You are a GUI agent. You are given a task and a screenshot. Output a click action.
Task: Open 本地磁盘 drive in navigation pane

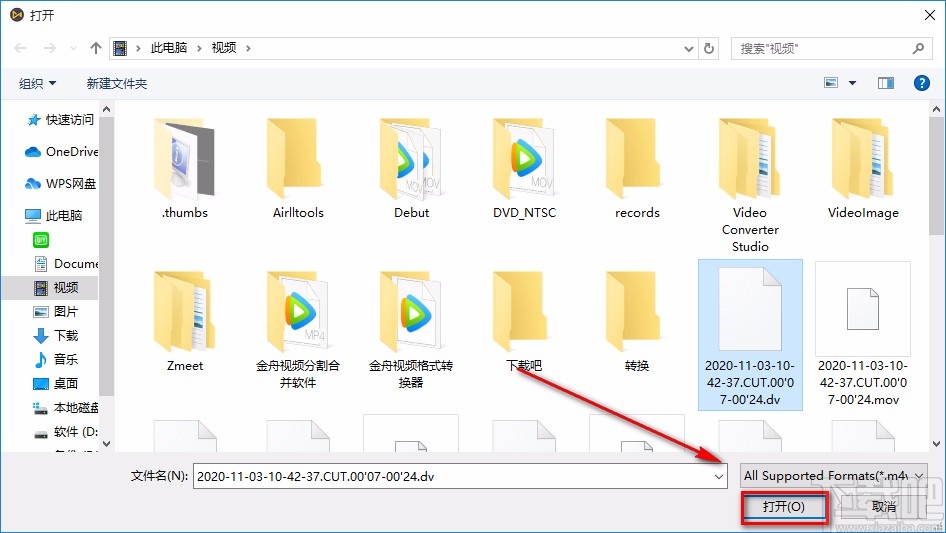[66, 407]
